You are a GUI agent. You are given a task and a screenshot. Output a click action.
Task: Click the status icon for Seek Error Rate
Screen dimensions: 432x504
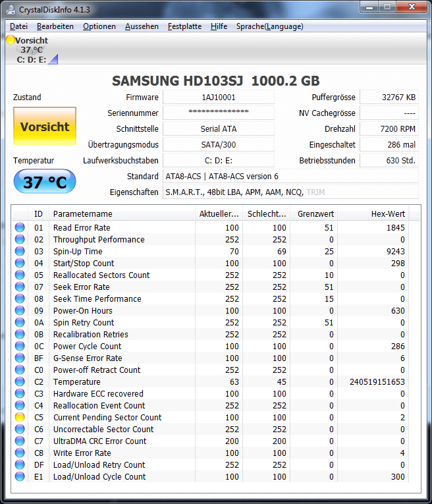20,287
